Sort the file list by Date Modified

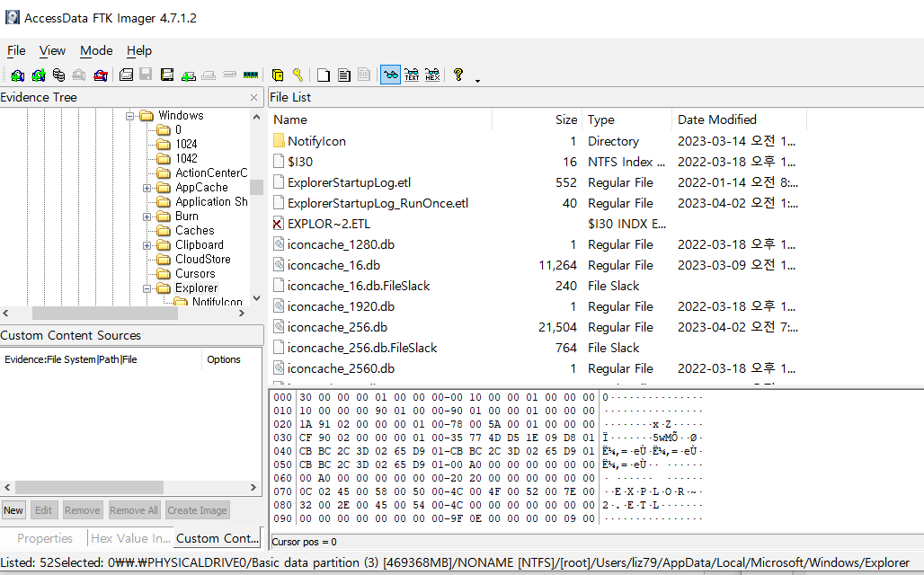(739, 119)
